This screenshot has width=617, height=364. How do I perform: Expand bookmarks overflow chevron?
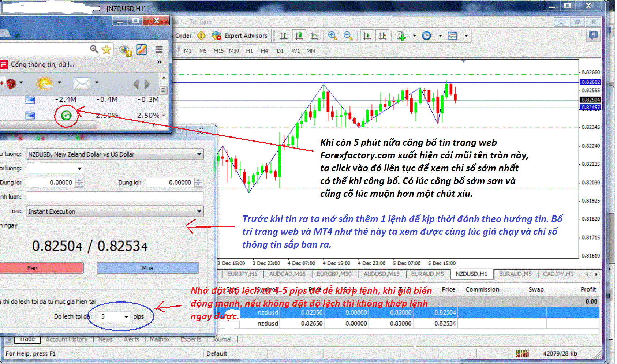[x=159, y=62]
